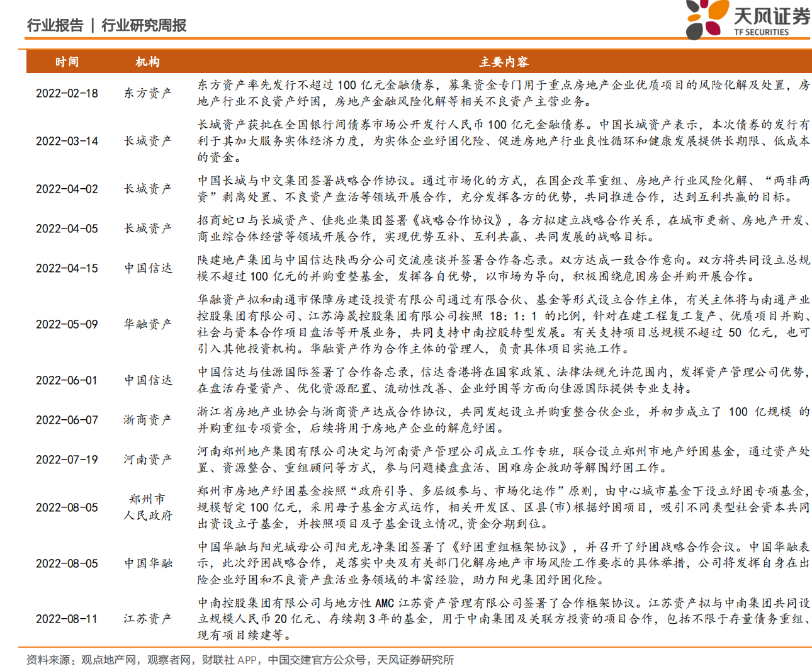The width and height of the screenshot is (812, 666).
Task: Click the TF Securities logo
Action: tap(748, 20)
